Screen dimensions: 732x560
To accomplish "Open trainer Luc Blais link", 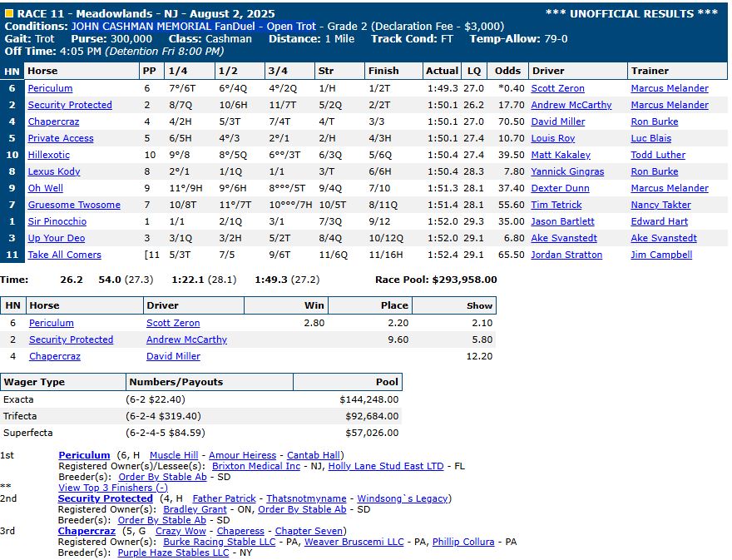I will [651, 138].
